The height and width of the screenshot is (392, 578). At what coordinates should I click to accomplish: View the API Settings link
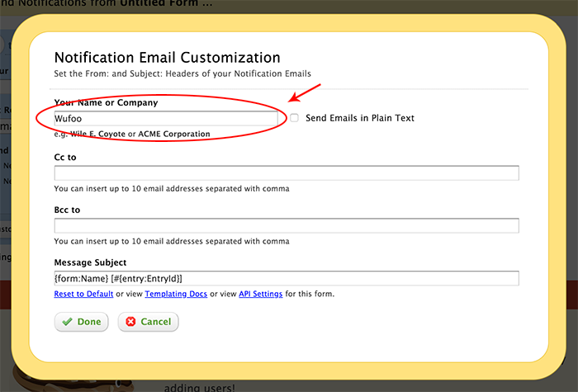[260, 294]
